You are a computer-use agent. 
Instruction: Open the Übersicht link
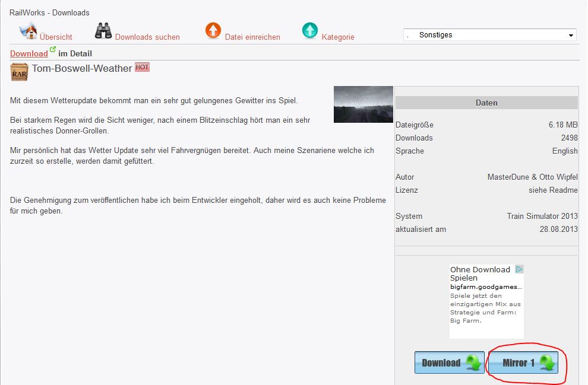pos(56,37)
